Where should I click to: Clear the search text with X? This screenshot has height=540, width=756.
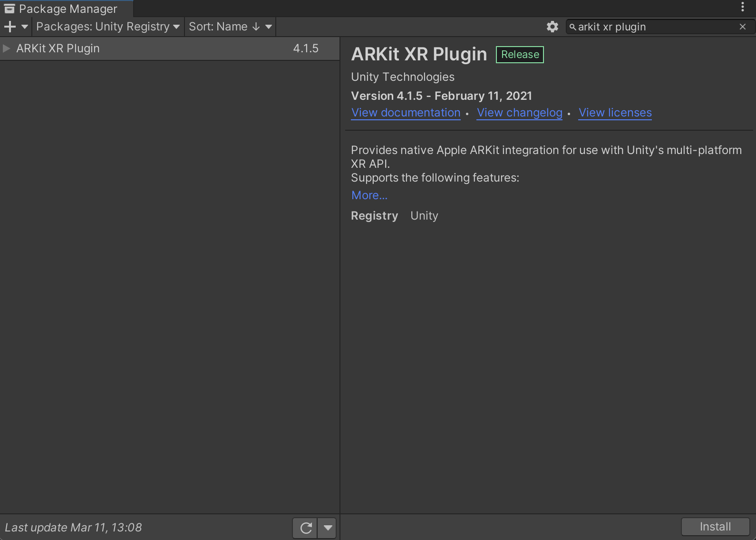(x=743, y=27)
